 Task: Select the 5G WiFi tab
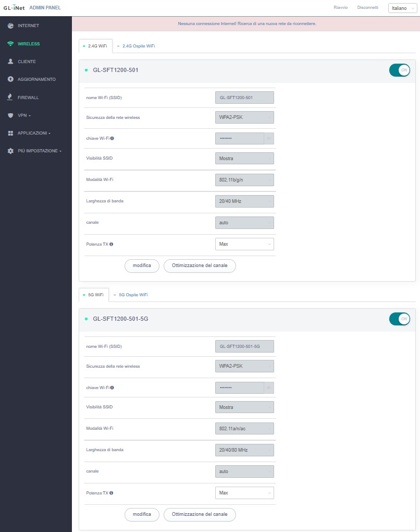click(x=94, y=295)
